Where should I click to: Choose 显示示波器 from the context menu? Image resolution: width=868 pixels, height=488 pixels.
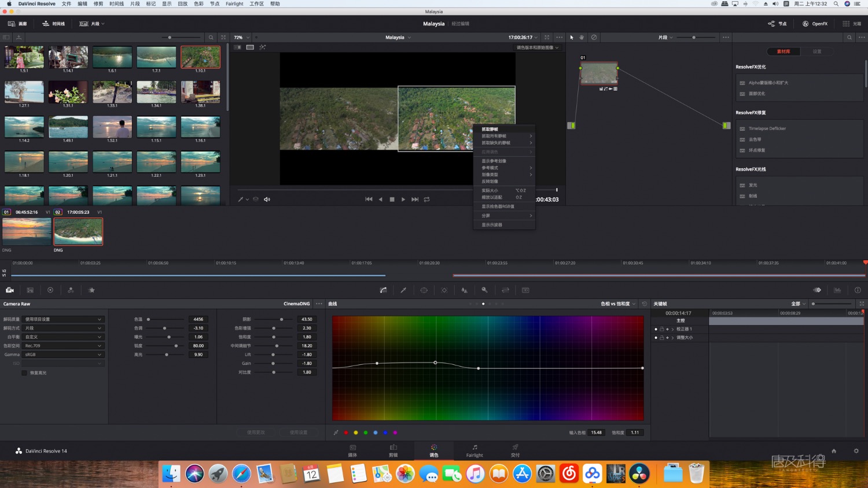tap(504, 225)
